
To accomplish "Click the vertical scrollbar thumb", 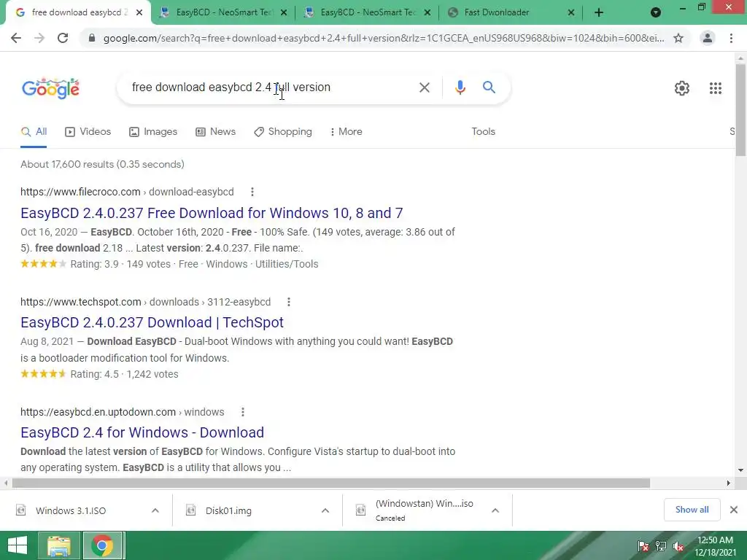I will [x=740, y=109].
